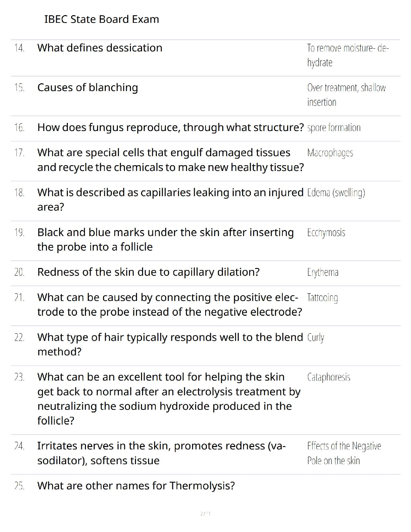Click the 'IBEC State Board Exam' title
This screenshot has width=411, height=532.
click(x=101, y=19)
